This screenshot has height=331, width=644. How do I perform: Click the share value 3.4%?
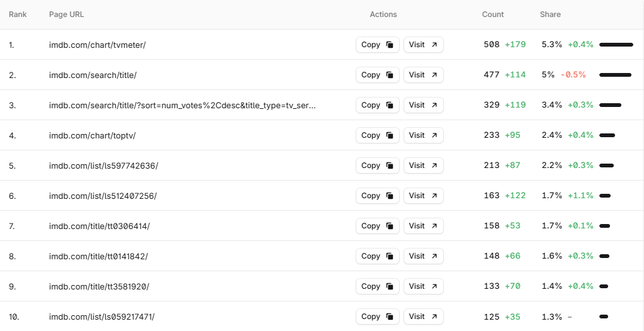pyautogui.click(x=551, y=104)
